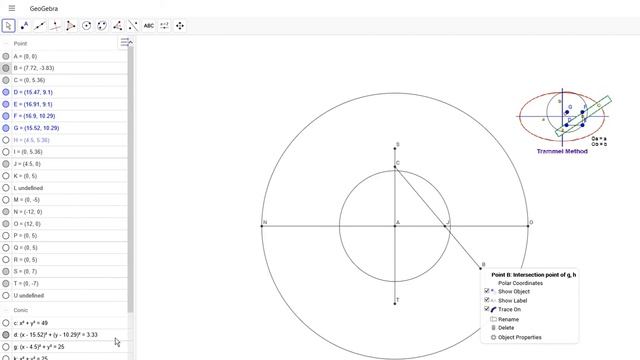
Task: Click the algebra panel vertical scrollbar
Action: 131,180
